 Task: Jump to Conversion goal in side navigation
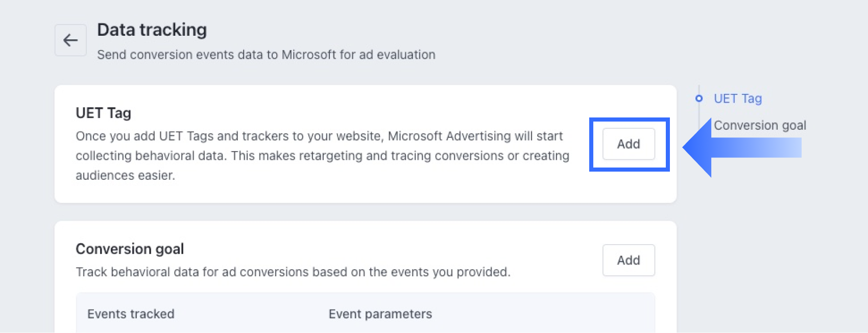[x=760, y=125]
